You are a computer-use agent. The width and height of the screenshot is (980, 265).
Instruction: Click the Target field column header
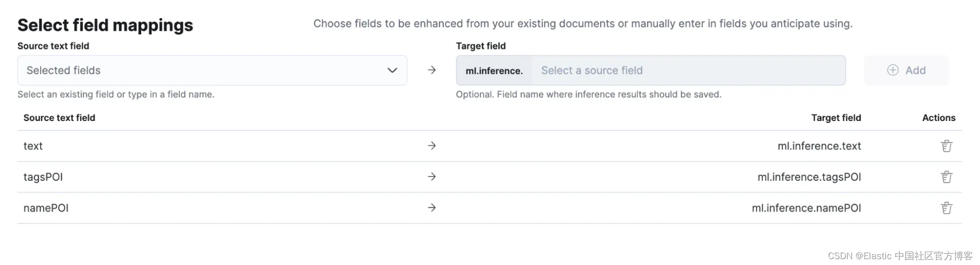pyautogui.click(x=836, y=118)
